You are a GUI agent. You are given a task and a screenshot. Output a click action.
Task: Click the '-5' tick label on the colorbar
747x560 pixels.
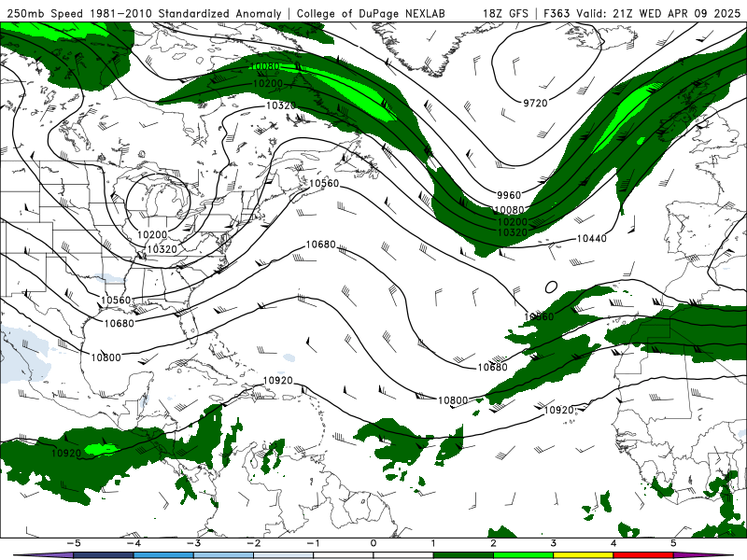click(x=73, y=543)
